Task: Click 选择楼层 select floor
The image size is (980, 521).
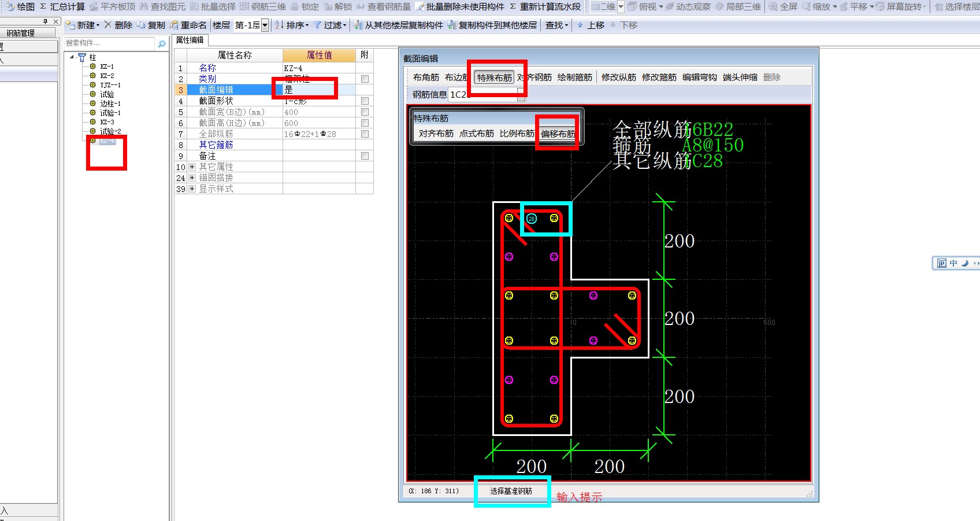Action: tap(956, 7)
